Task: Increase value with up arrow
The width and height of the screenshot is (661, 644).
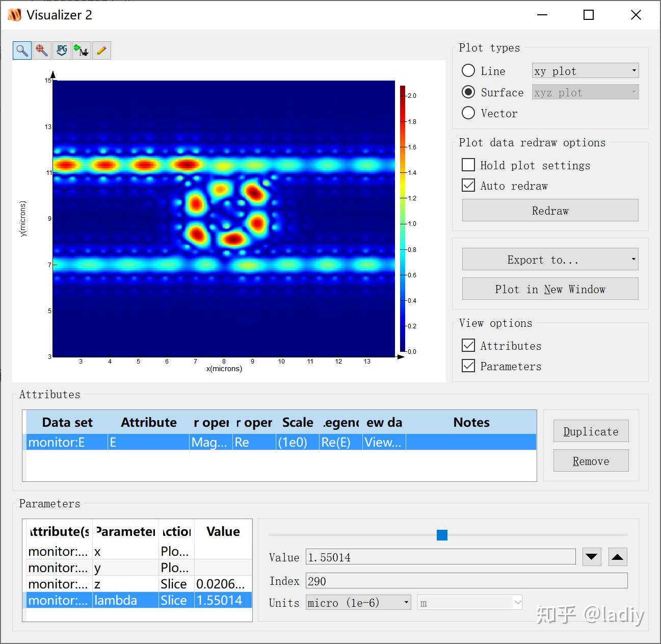Action: click(618, 557)
